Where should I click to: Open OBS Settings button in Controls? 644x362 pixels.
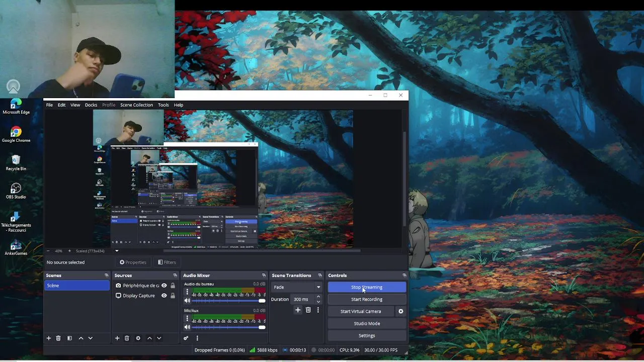[367, 335]
